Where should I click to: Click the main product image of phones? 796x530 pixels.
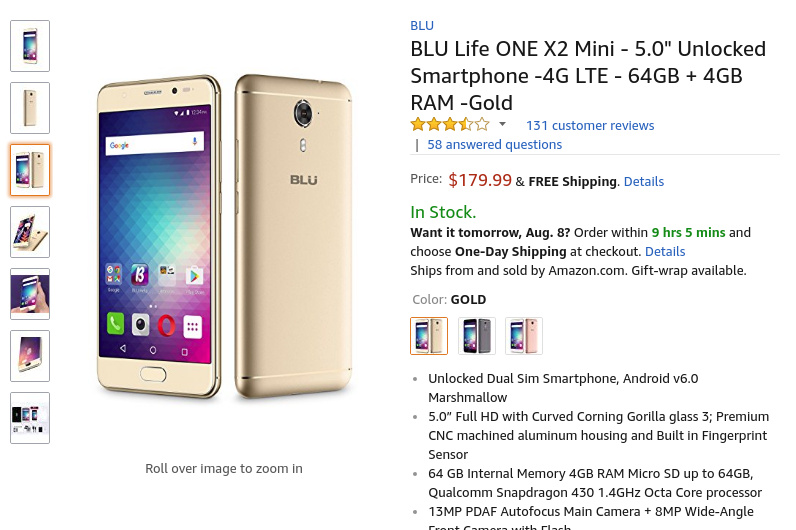click(x=224, y=236)
